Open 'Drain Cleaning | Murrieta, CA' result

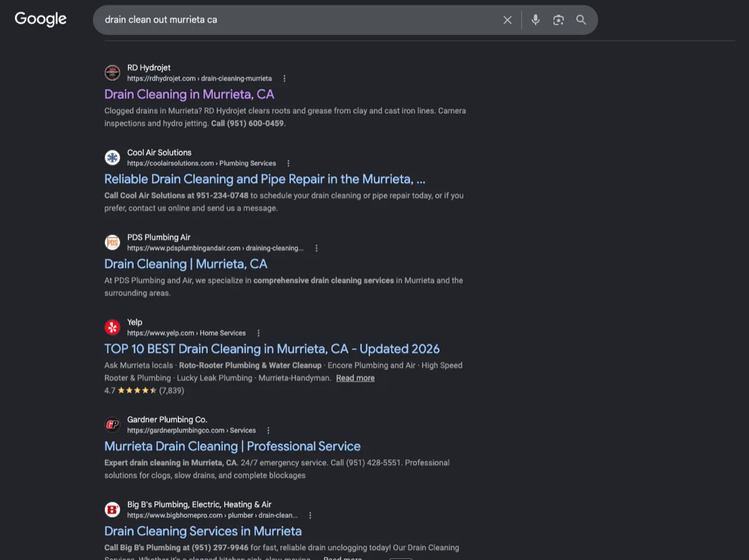click(x=185, y=264)
